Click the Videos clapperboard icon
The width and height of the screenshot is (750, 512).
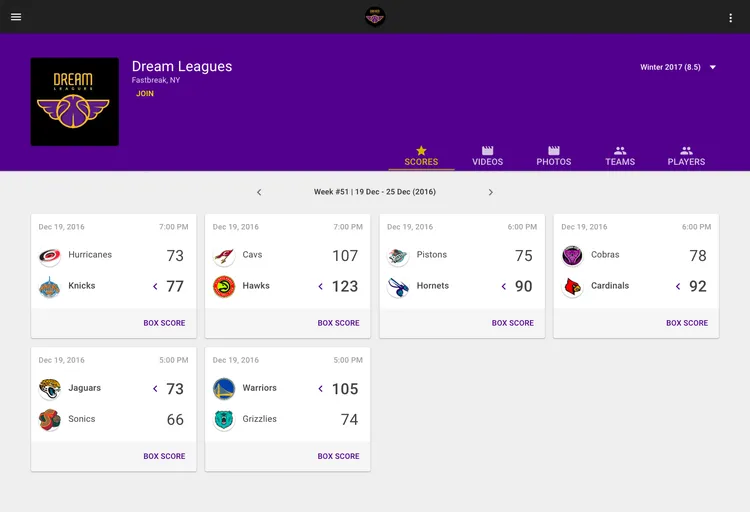tap(487, 150)
